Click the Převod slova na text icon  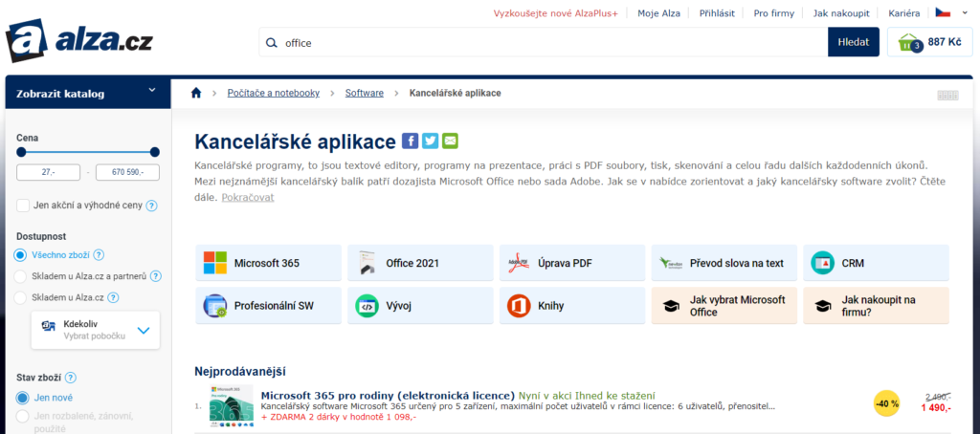pyautogui.click(x=671, y=263)
